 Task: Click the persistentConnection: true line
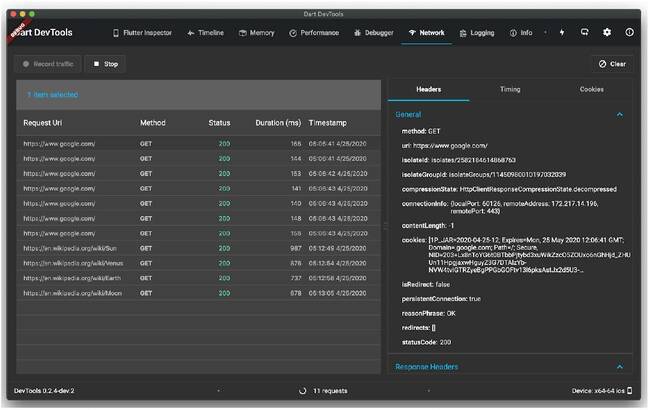pyautogui.click(x=441, y=299)
